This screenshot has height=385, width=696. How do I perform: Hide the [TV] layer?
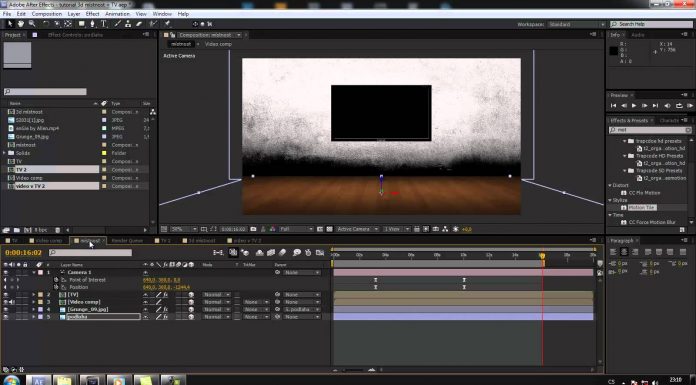[6, 294]
